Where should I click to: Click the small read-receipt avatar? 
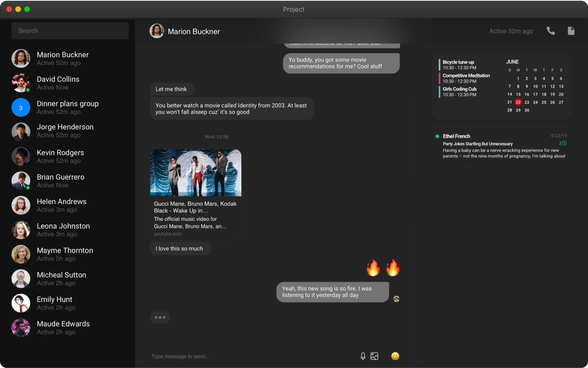pos(396,299)
